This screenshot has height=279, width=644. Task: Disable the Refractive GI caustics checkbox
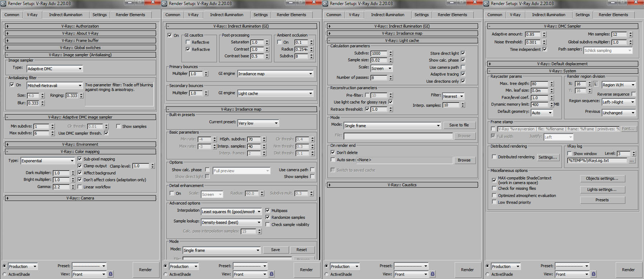coord(188,49)
